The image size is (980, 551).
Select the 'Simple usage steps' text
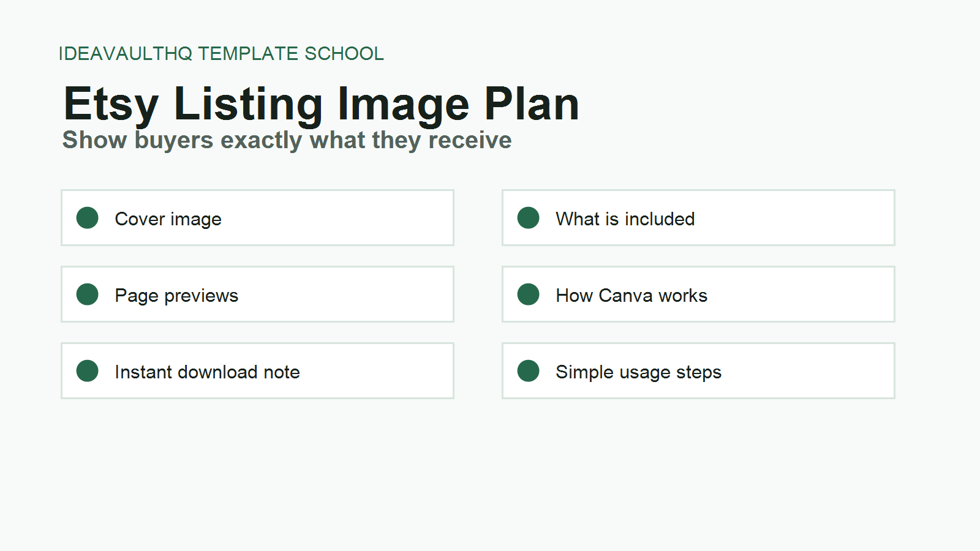coord(639,372)
